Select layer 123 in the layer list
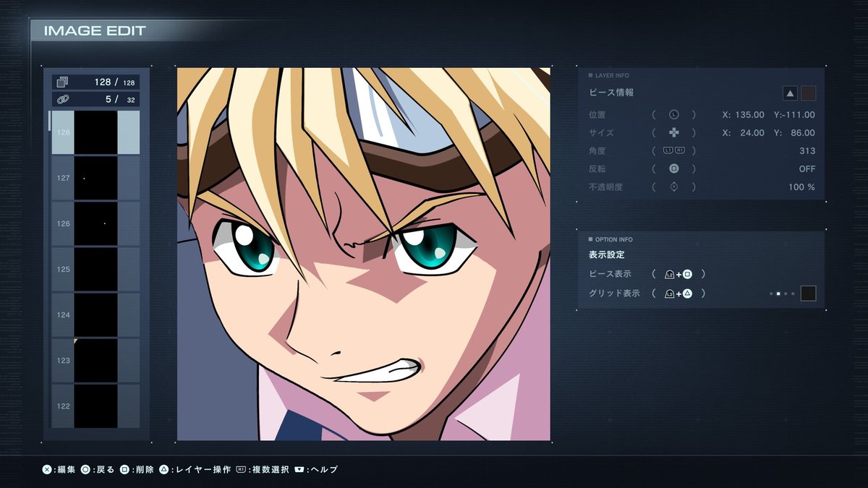868x488 pixels. [95, 360]
